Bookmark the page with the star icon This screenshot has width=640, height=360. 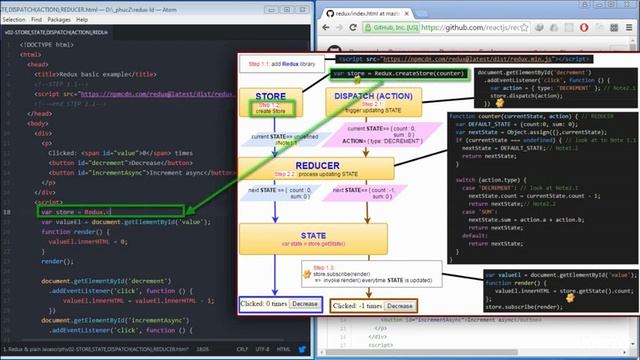(524, 27)
